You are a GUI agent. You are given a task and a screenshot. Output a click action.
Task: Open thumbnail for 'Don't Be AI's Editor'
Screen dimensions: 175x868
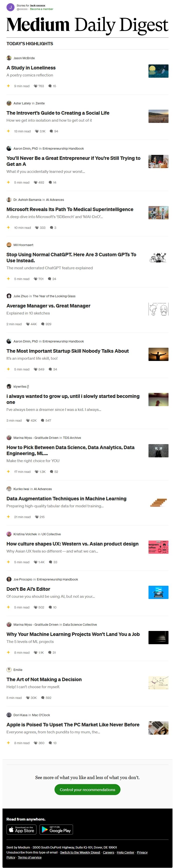[x=158, y=592]
